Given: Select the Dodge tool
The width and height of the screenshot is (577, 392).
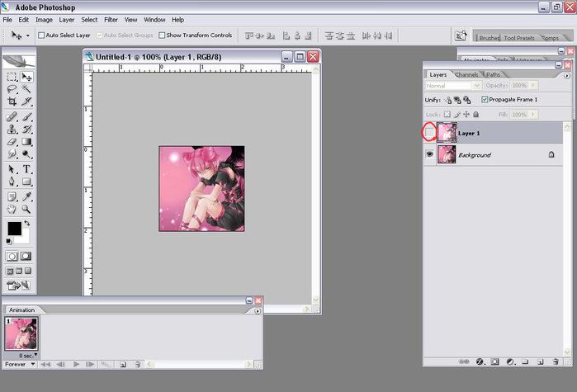Looking at the screenshot, I should pos(26,154).
